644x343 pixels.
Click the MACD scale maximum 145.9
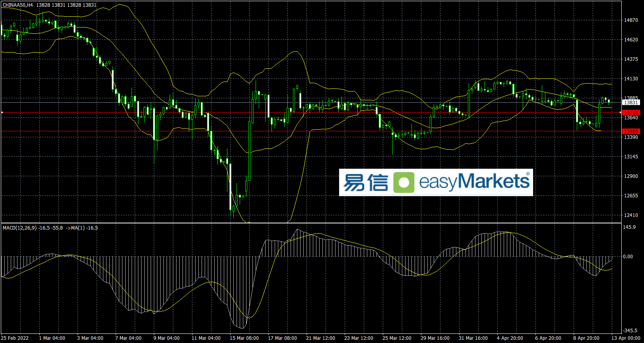[629, 227]
